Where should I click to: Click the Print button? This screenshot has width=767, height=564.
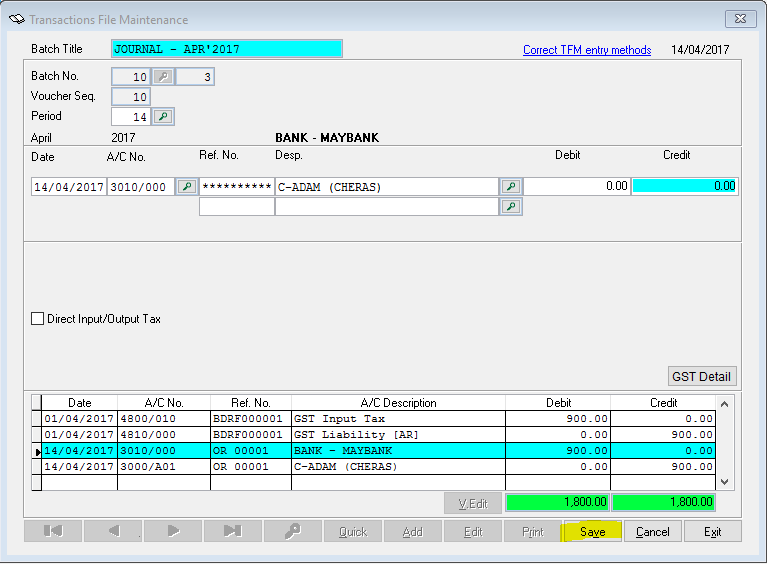coord(532,531)
